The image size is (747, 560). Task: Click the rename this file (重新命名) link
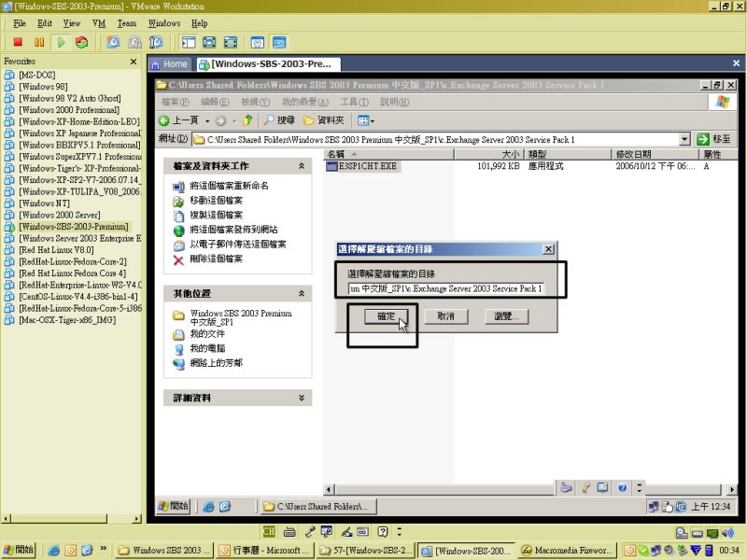229,186
